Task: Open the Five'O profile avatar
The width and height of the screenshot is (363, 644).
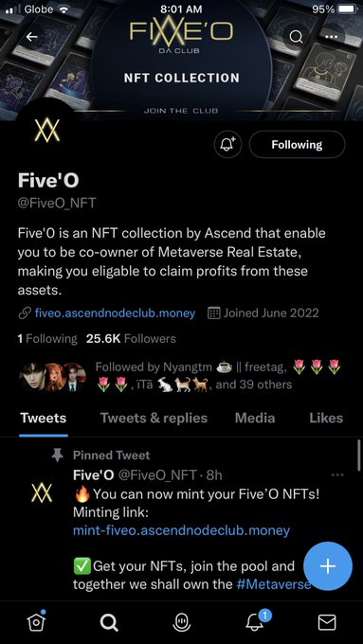Action: (46, 130)
